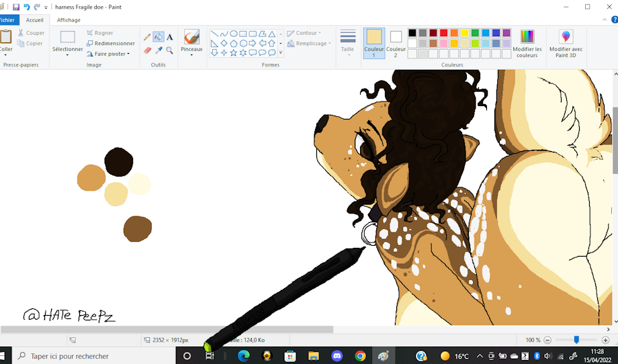The width and height of the screenshot is (618, 364).
Task: Open the Sélectionner dropdown arrow
Action: (67, 54)
